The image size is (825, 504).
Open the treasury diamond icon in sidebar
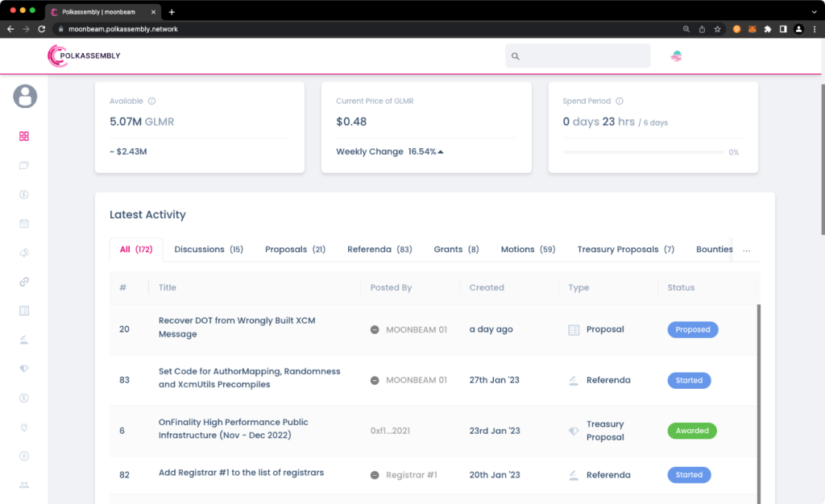coord(24,369)
